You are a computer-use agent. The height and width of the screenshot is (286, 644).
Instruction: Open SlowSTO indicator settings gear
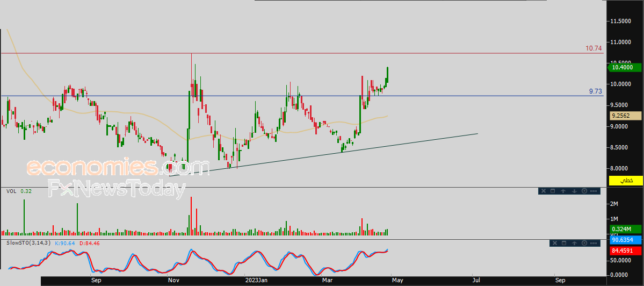coord(584,244)
